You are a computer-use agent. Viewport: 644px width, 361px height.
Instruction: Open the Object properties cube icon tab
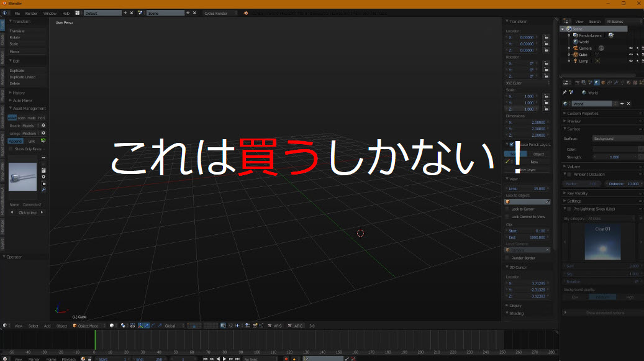(x=603, y=83)
